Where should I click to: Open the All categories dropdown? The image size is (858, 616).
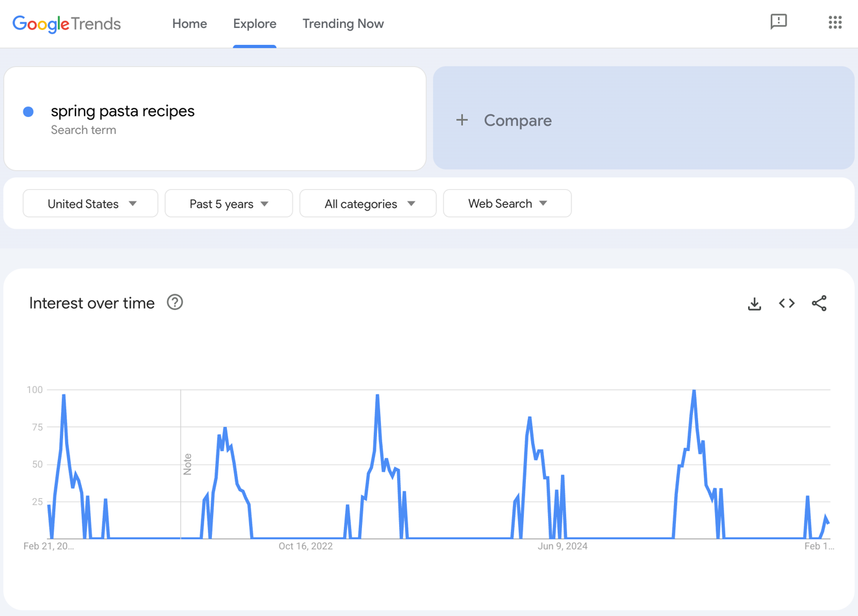coord(367,203)
